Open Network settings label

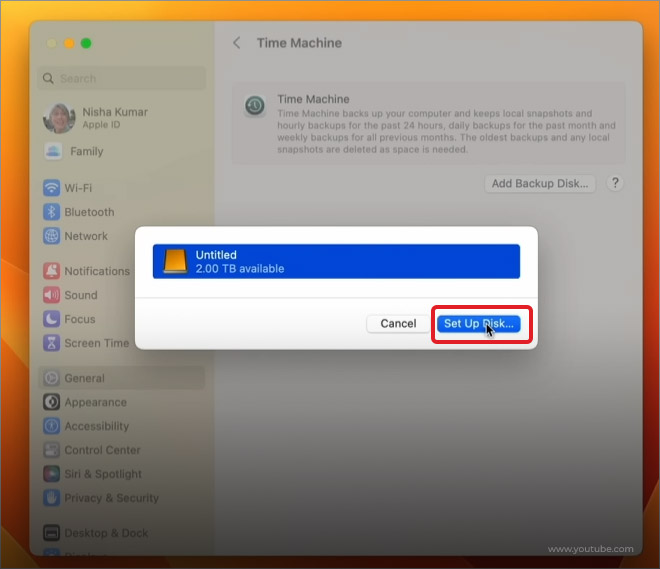(86, 236)
